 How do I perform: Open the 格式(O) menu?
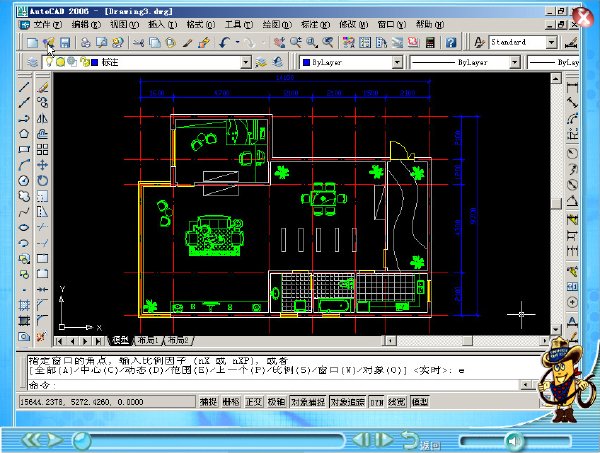click(201, 25)
